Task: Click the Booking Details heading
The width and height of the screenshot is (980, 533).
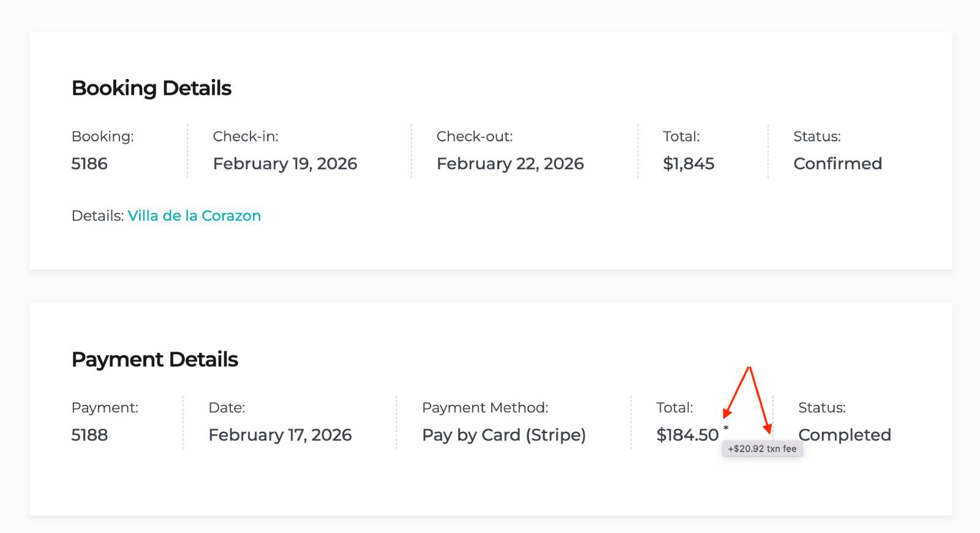Action: tap(151, 88)
